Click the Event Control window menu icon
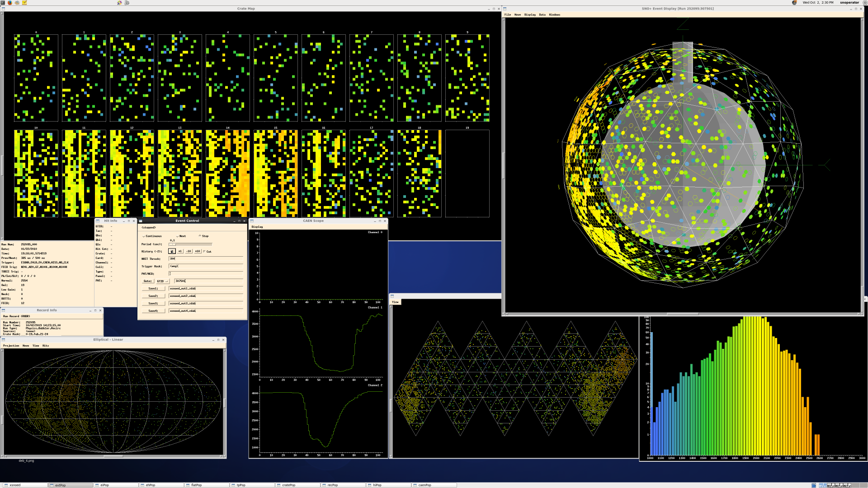 [x=142, y=221]
